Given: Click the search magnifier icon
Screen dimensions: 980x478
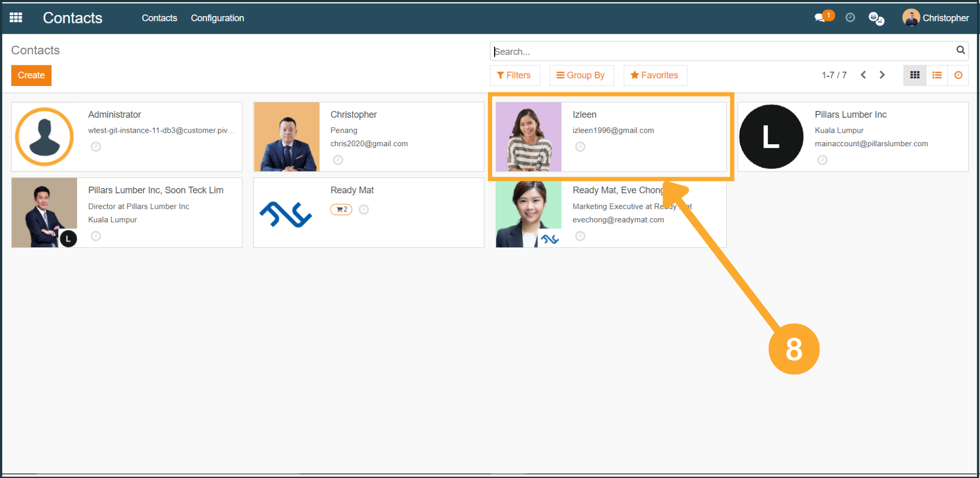Looking at the screenshot, I should [x=960, y=50].
